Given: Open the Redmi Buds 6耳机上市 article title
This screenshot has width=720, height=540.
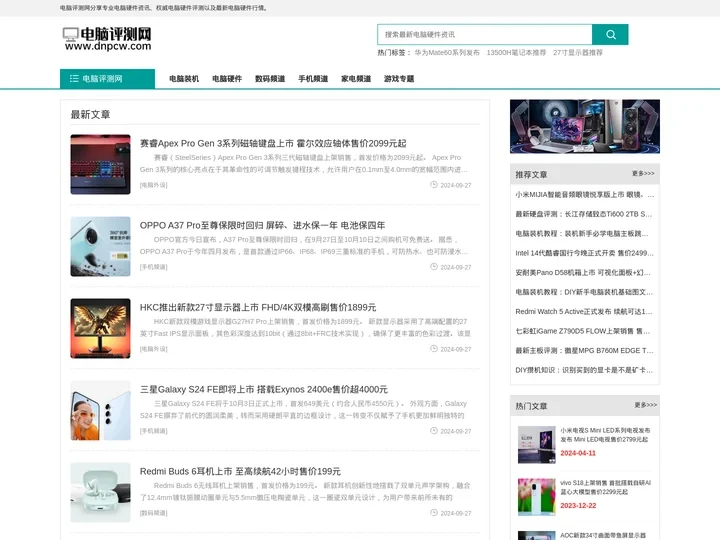Looking at the screenshot, I should coord(240,472).
